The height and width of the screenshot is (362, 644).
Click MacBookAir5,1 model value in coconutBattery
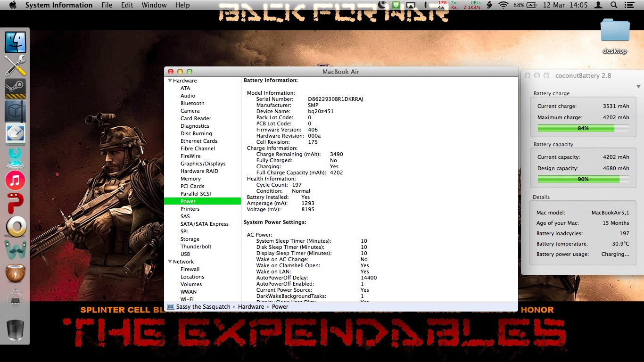point(610,213)
